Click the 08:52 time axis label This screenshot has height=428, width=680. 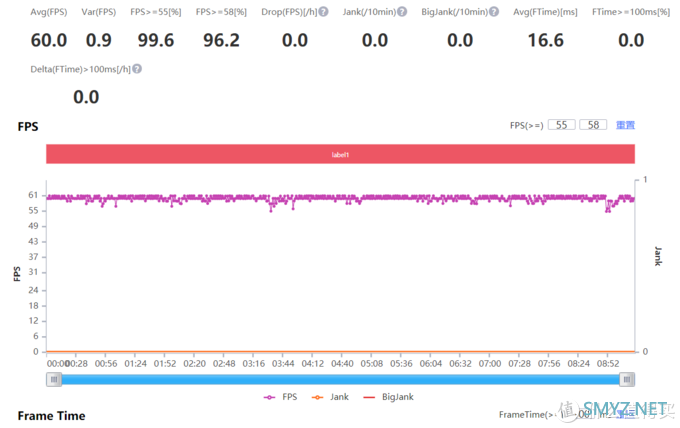click(x=608, y=363)
